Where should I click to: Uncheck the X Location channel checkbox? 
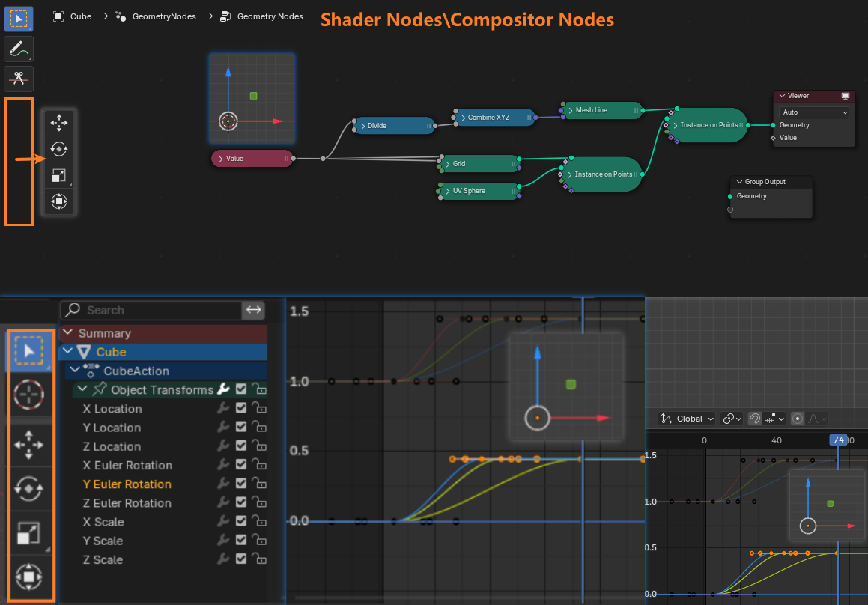pos(241,409)
